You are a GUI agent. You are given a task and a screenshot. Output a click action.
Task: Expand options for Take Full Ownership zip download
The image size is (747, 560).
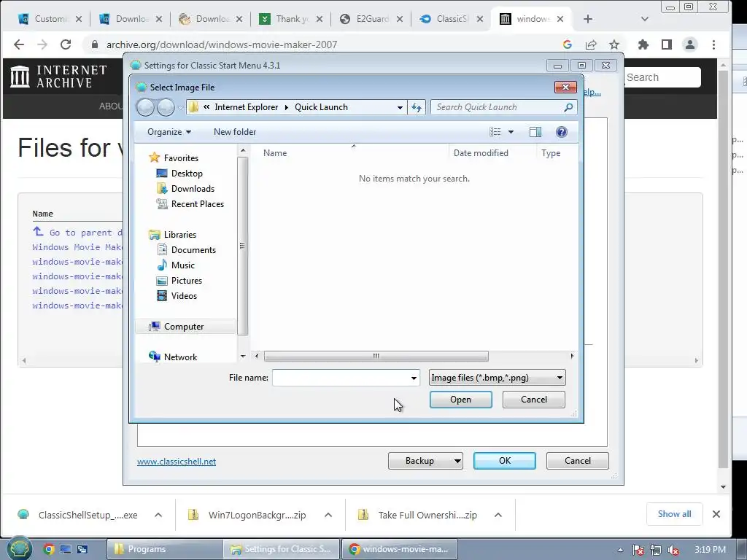(498, 515)
